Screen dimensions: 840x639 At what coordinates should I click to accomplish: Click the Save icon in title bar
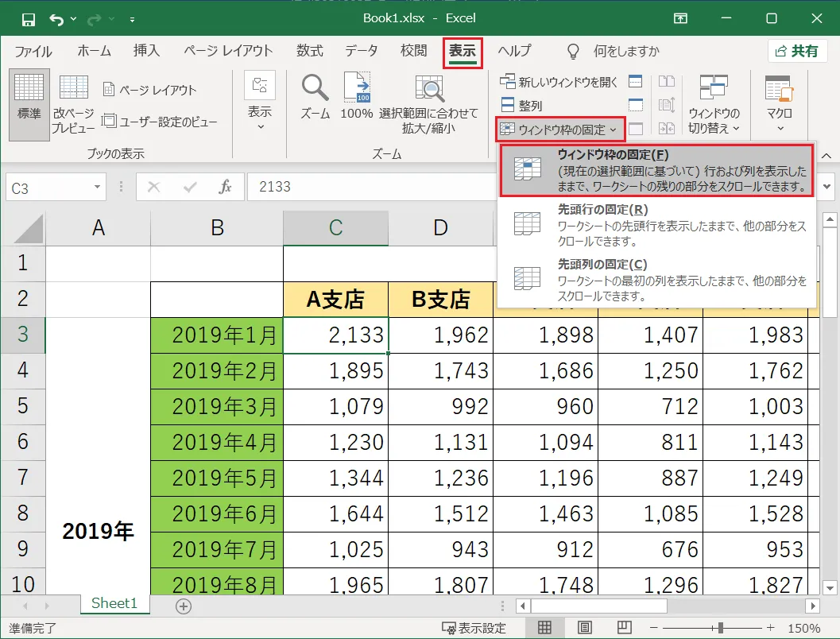click(x=28, y=20)
